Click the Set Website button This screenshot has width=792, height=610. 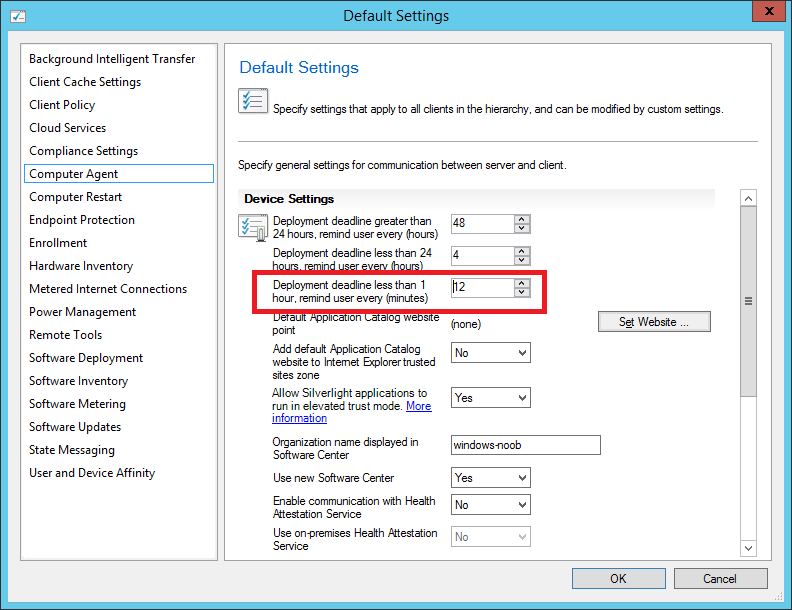point(654,322)
